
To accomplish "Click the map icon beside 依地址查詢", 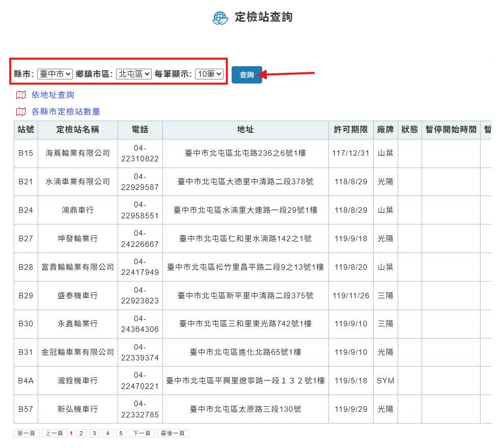I will pos(21,95).
